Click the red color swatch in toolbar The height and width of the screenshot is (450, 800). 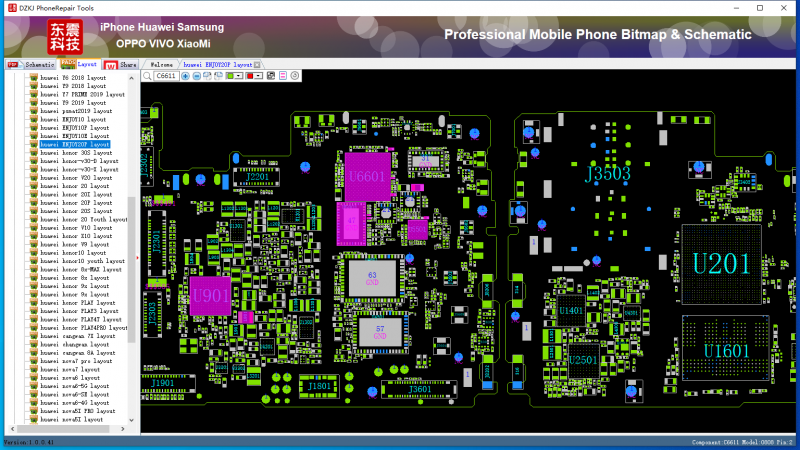(250, 76)
